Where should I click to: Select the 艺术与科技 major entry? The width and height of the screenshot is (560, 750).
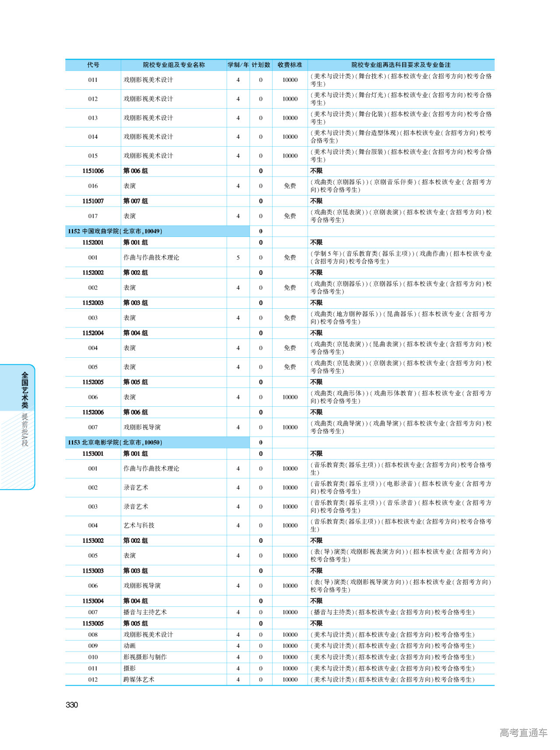(139, 525)
